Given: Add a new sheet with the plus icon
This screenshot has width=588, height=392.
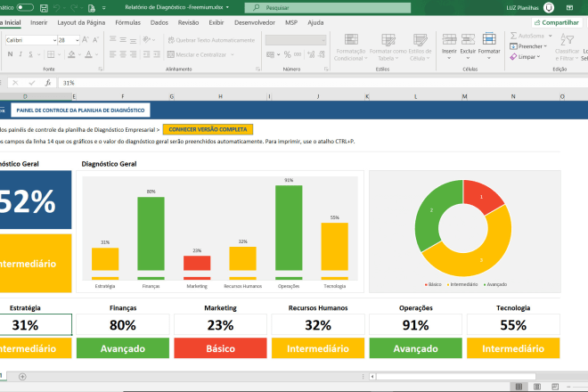Looking at the screenshot, I should pos(22,377).
